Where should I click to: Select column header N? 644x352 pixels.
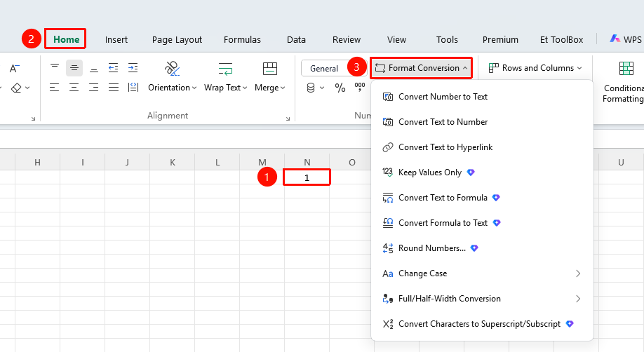click(307, 162)
